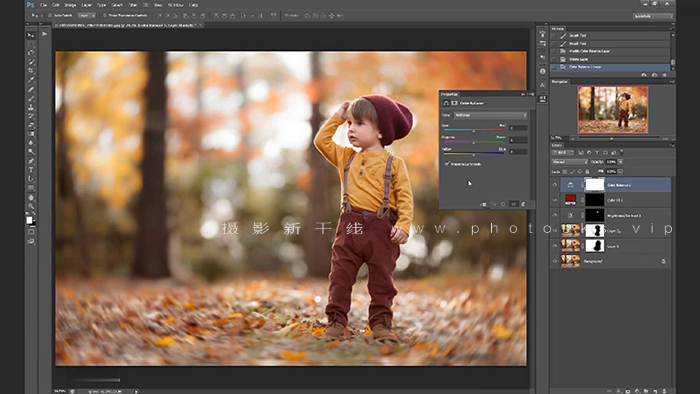700x394 pixels.
Task: Select the Move tool
Action: click(31, 35)
